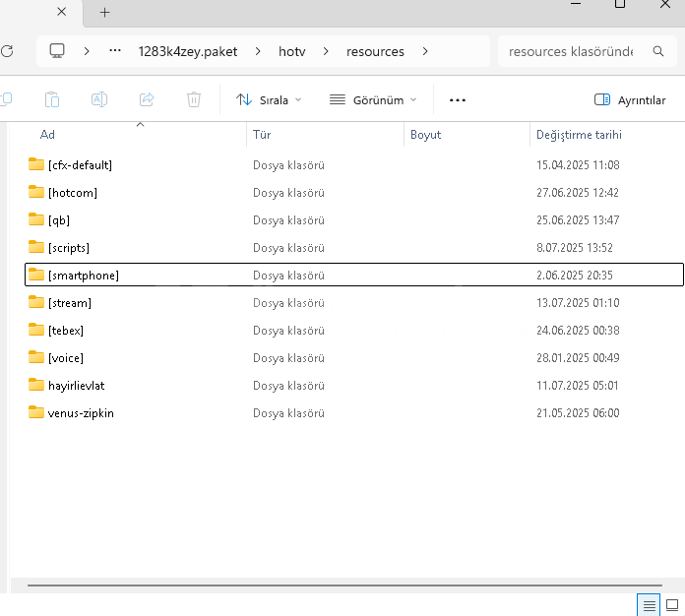
Task: Click the [smartphone] folder icon
Action: click(x=36, y=275)
